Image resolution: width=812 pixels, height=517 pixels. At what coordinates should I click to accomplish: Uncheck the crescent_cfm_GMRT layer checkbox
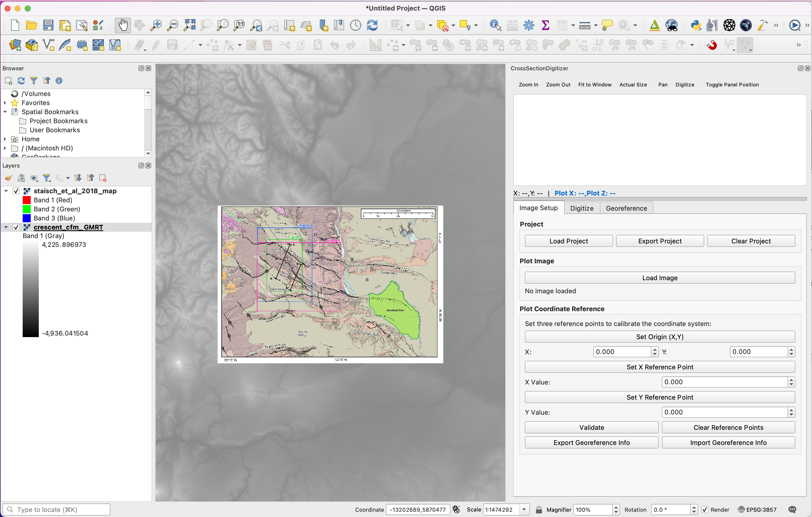16,227
